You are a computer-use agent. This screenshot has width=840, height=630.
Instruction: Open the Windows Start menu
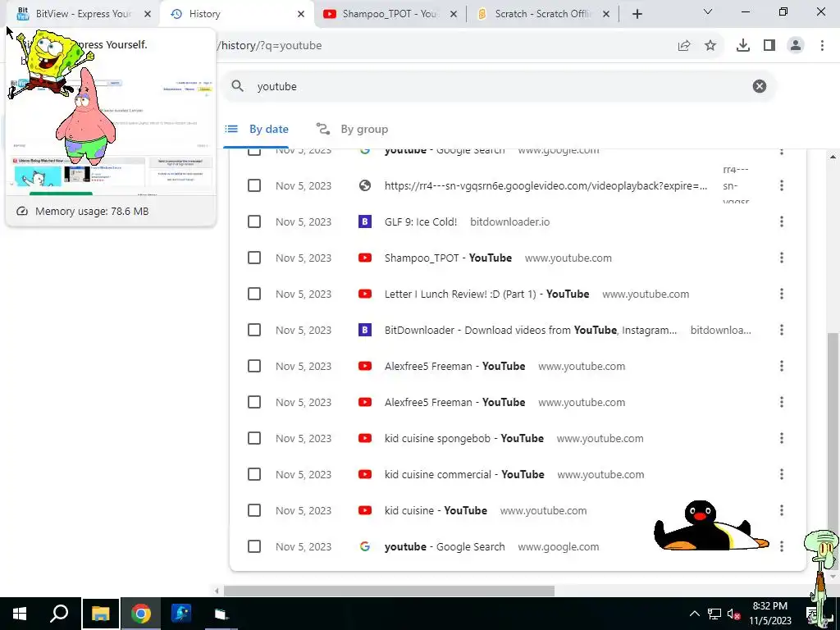pos(20,614)
